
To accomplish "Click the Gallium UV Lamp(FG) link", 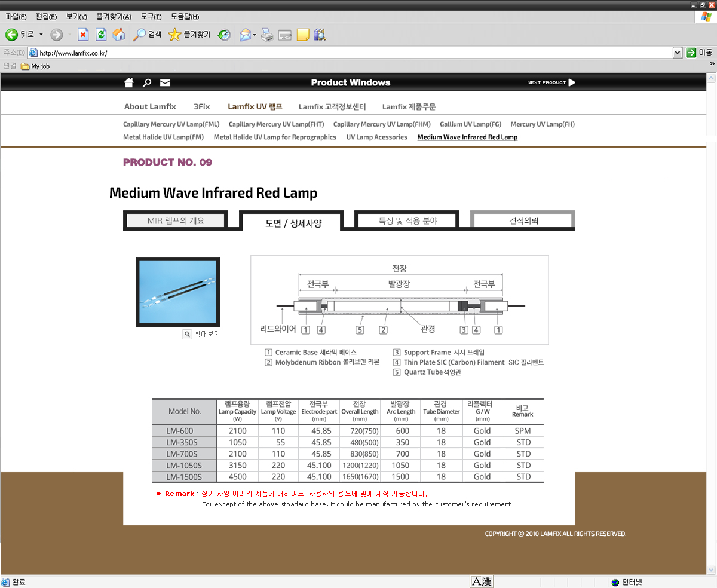I will pos(470,124).
